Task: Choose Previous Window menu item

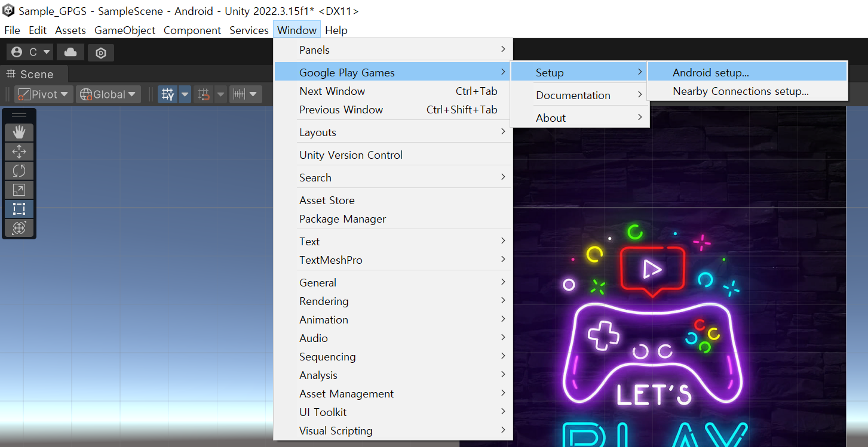Action: [x=393, y=109]
